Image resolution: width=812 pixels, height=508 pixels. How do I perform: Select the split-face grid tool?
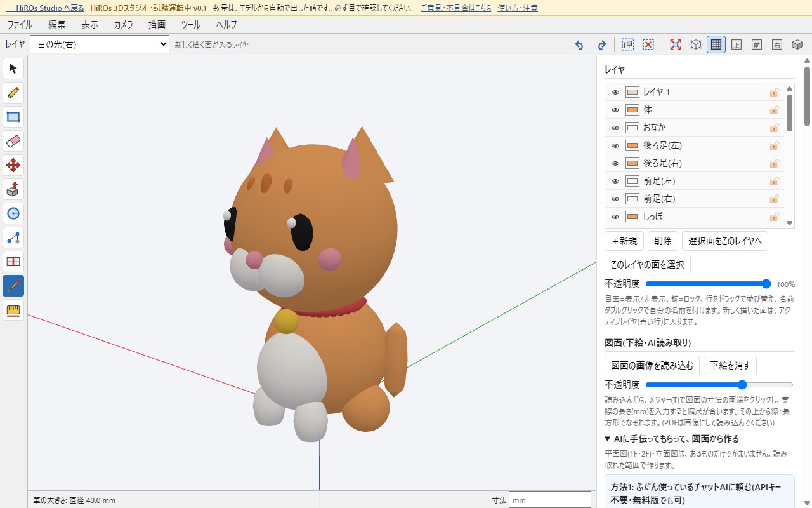tap(13, 262)
